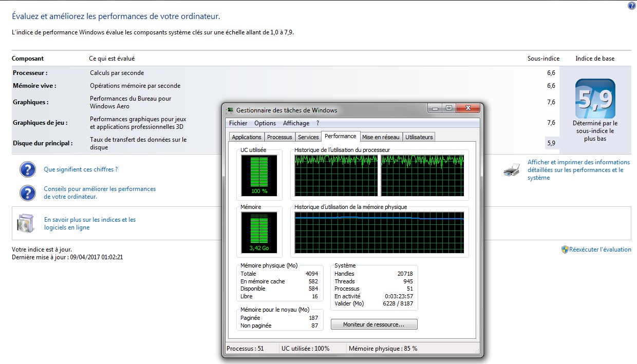Viewport: 637px width, 364px height.
Task: Open the Options menu
Action: 265,123
